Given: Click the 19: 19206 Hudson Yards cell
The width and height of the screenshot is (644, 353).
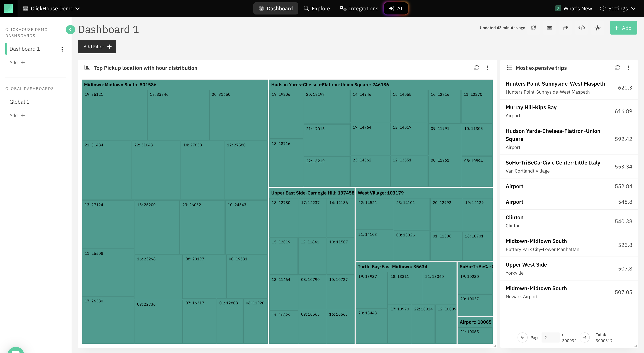Looking at the screenshot, I should 286,114.
